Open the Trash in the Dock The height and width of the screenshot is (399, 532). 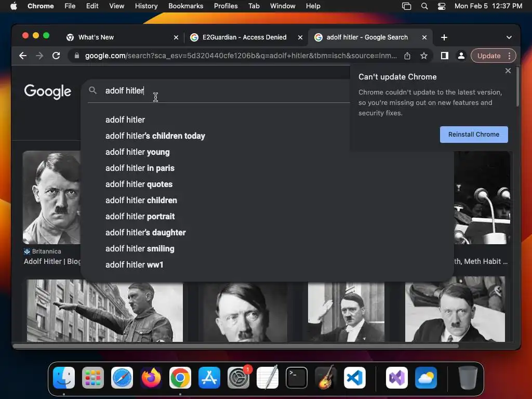(468, 378)
